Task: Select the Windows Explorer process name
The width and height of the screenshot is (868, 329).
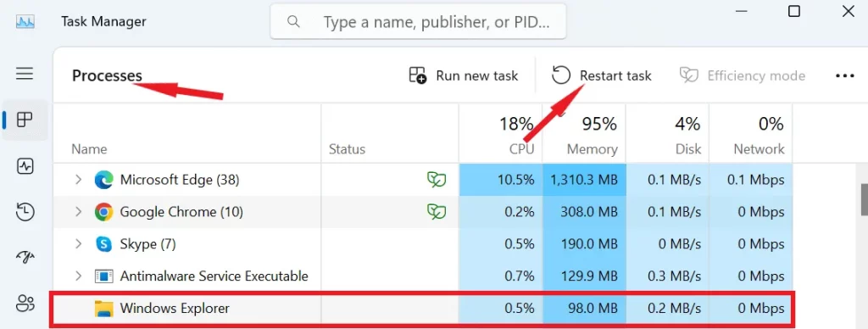Action: (x=175, y=309)
